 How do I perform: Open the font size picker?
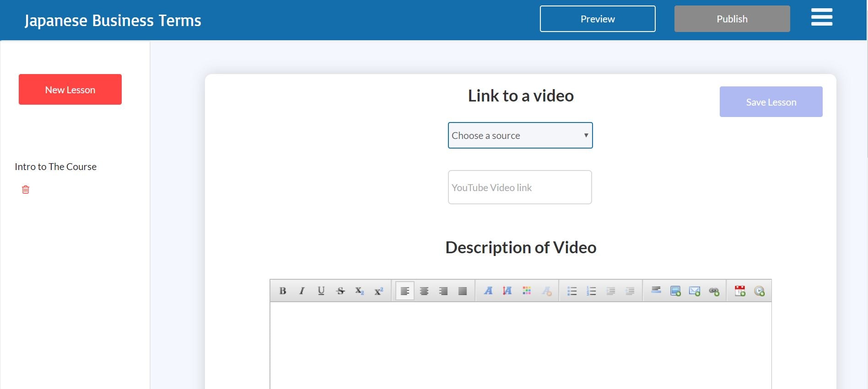(x=507, y=291)
